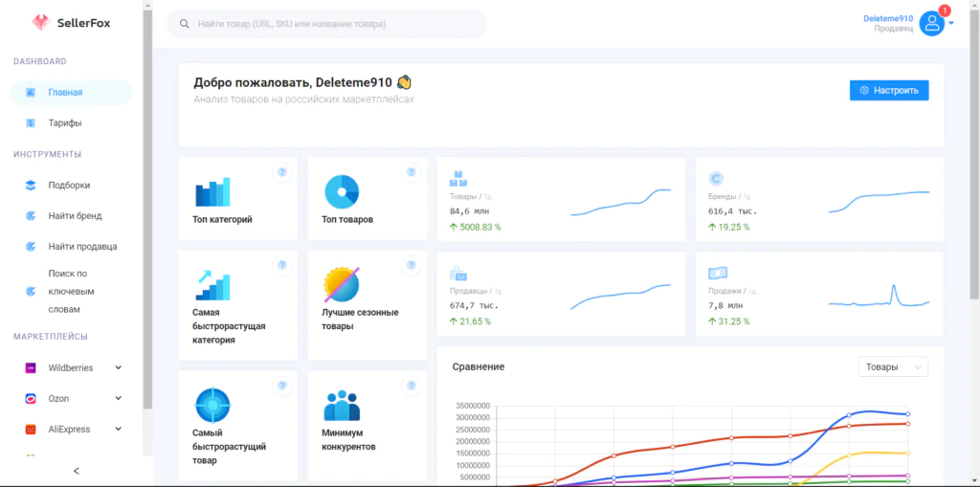The height and width of the screenshot is (487, 980).
Task: Open Подборки in the sidebar tools
Action: [x=69, y=185]
